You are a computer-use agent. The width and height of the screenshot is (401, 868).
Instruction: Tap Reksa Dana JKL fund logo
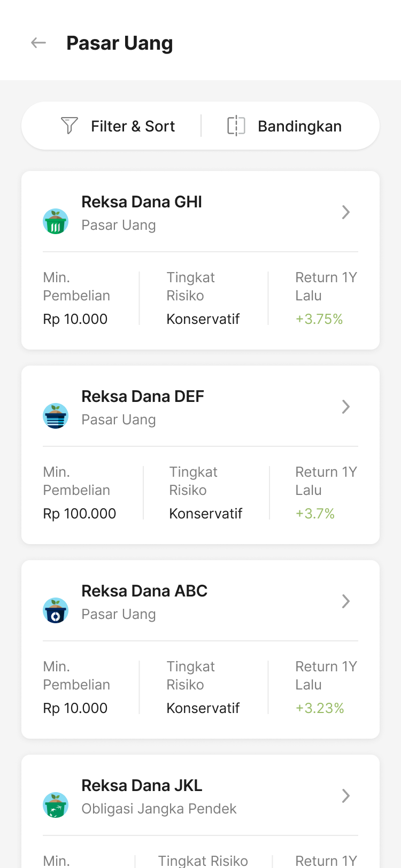coord(56,805)
